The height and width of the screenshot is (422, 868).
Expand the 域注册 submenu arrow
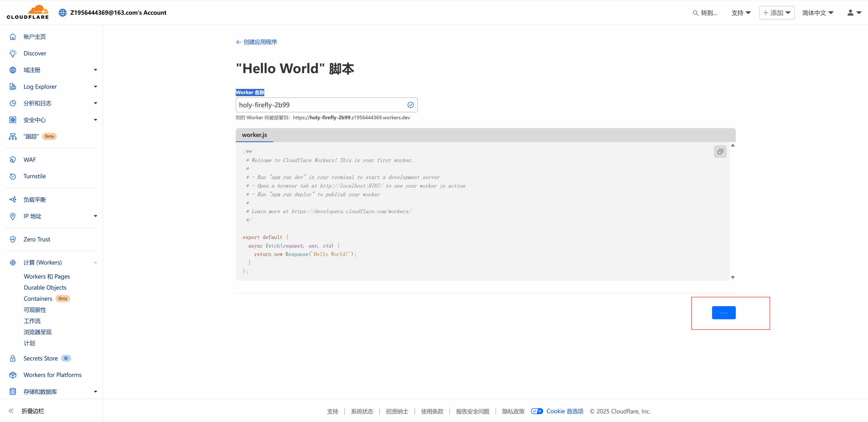(x=95, y=70)
